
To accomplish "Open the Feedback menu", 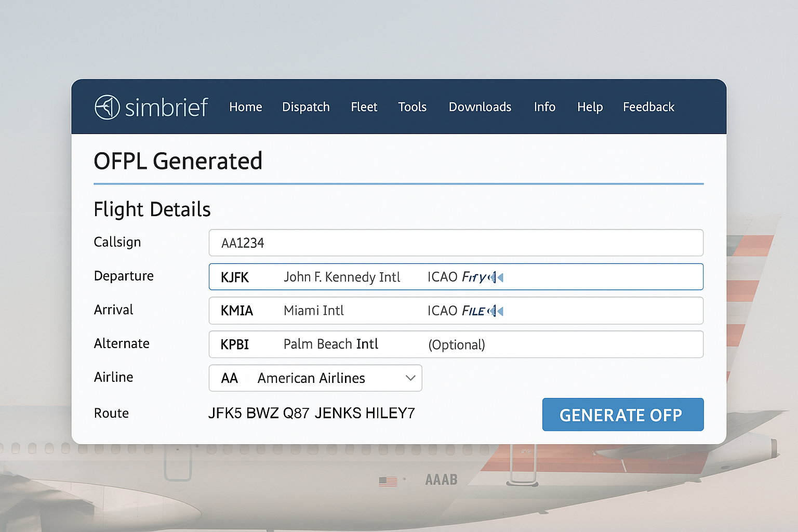I will [649, 107].
